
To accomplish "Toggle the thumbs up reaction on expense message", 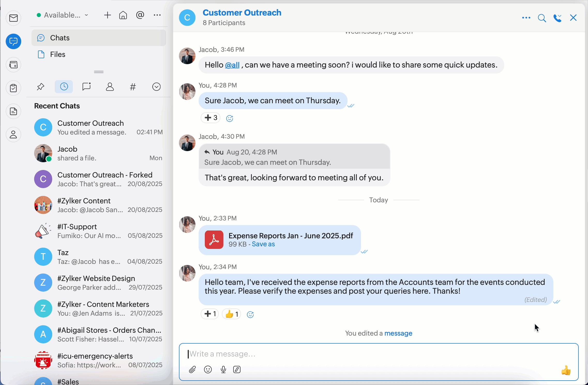I will coord(232,314).
